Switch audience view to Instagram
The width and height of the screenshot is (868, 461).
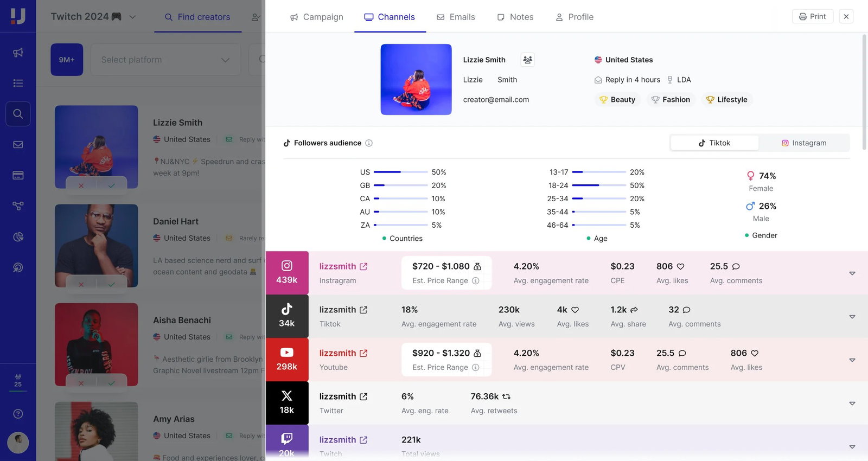pos(804,143)
